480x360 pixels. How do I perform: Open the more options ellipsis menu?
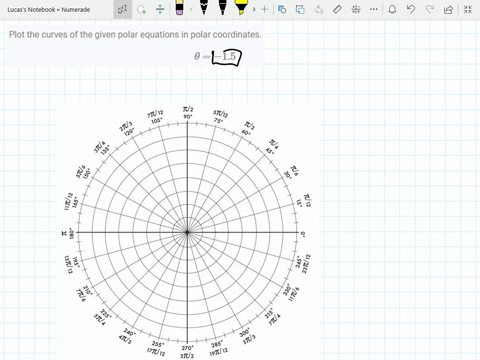coord(374,9)
